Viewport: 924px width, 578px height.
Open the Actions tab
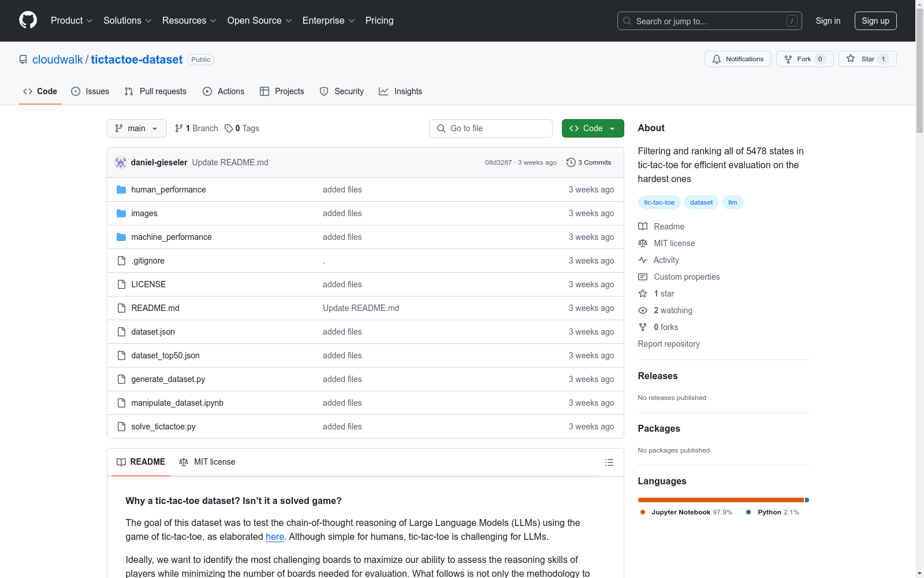[x=223, y=91]
